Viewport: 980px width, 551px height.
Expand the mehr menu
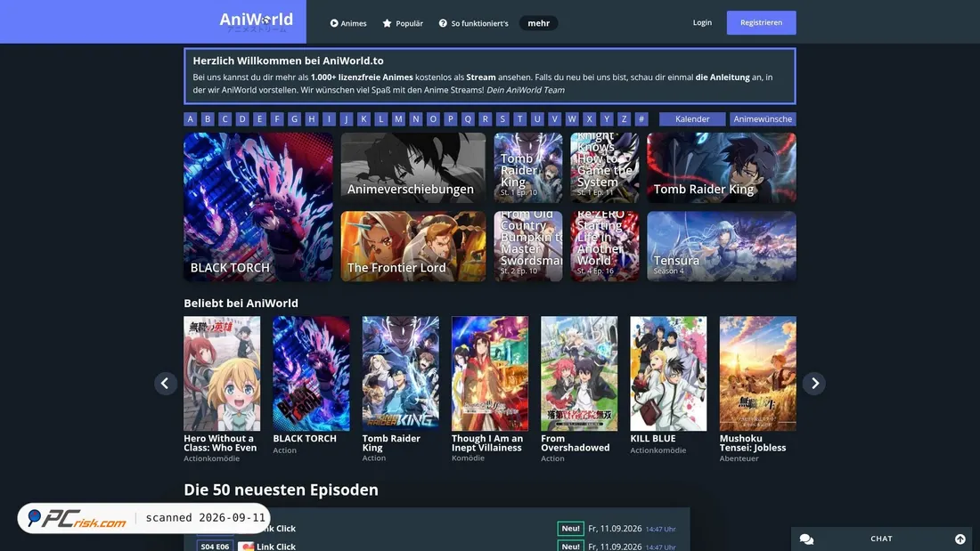[x=538, y=23]
